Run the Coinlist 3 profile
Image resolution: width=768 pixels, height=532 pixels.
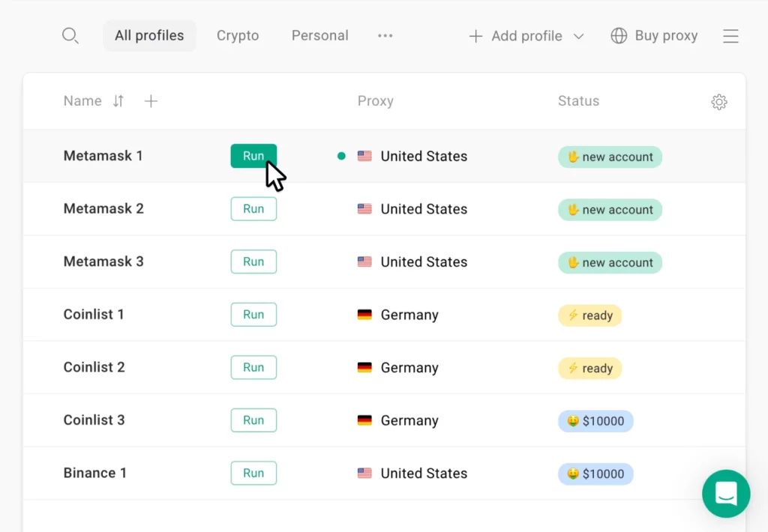pyautogui.click(x=253, y=420)
